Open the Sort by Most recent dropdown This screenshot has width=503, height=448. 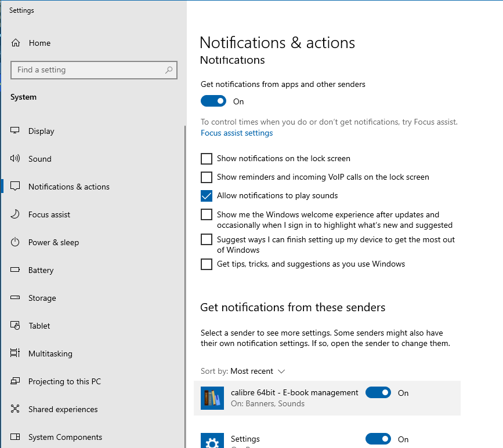pos(258,371)
